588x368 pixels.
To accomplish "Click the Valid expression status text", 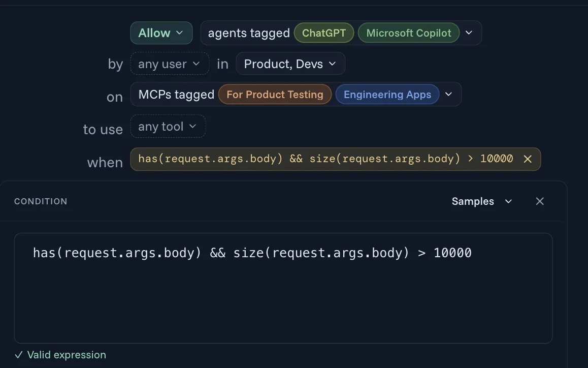I will coord(67,355).
